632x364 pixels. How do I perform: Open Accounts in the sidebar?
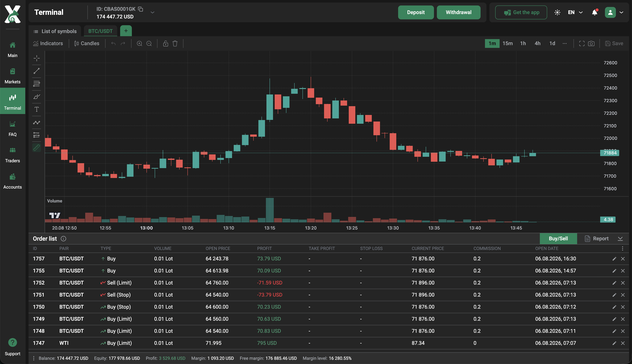12,181
